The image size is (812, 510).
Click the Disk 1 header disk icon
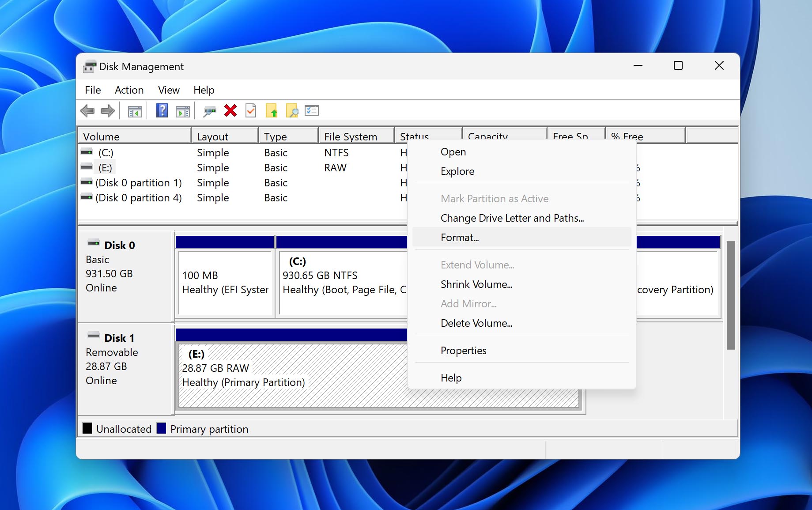tap(94, 336)
